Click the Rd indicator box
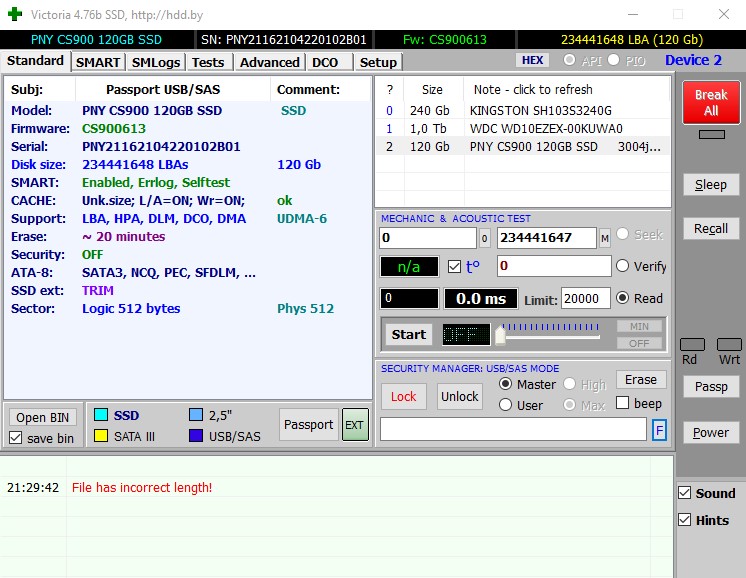Image resolution: width=746 pixels, height=578 pixels. [x=692, y=344]
